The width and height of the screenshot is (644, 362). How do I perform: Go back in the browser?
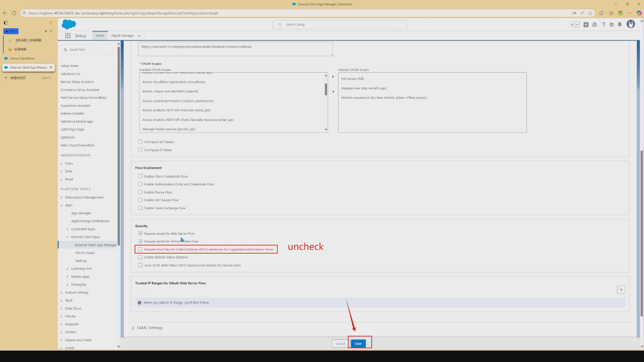pyautogui.click(x=5, y=13)
